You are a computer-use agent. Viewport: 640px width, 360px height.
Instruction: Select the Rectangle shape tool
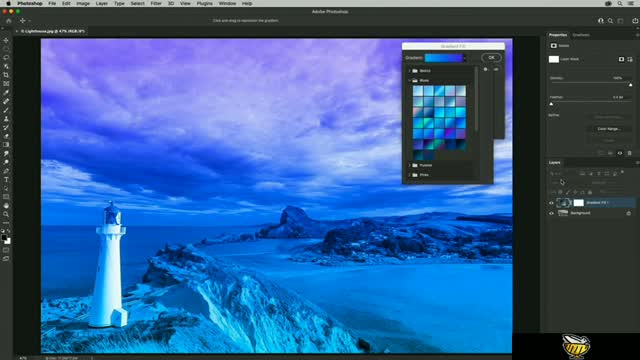[x=6, y=197]
